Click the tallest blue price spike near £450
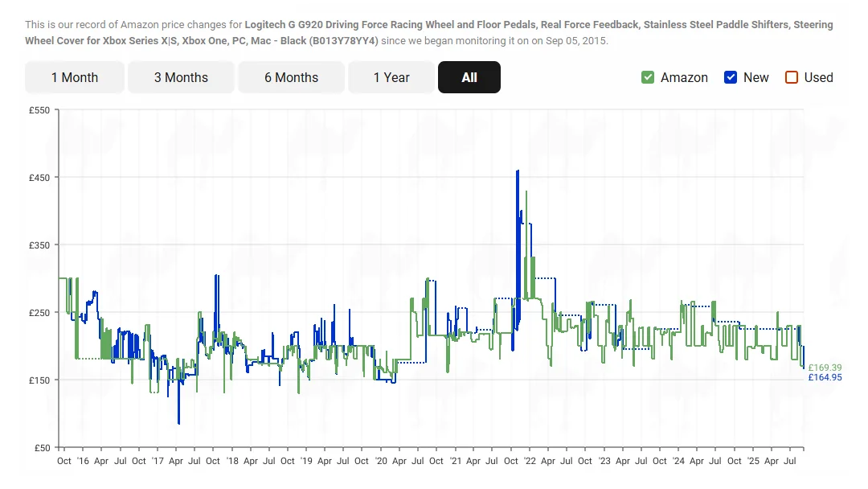The height and width of the screenshot is (489, 868). click(x=518, y=171)
